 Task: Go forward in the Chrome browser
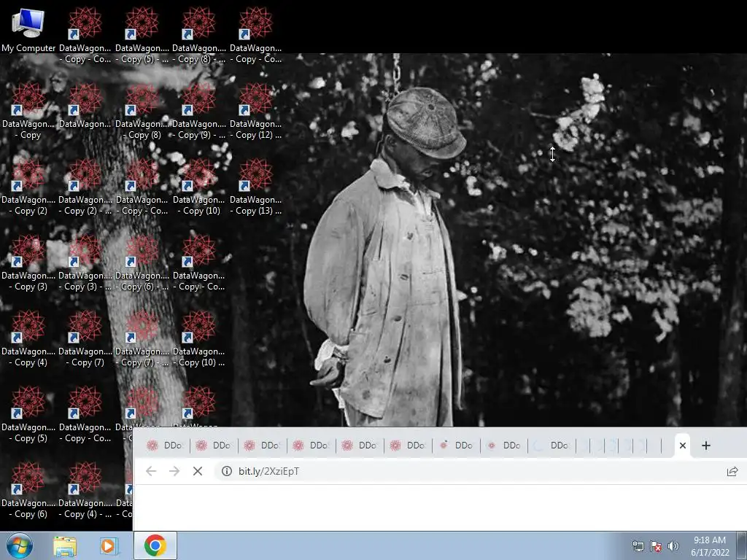pyautogui.click(x=174, y=471)
